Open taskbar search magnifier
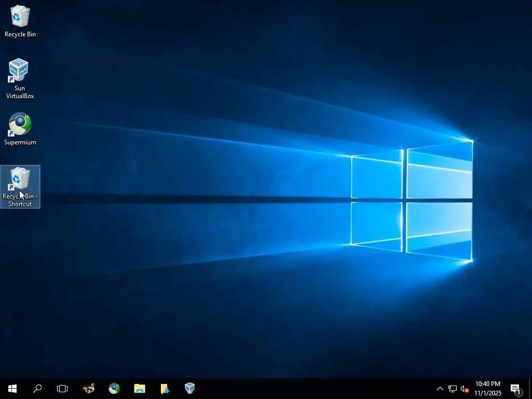Viewport: 532px width, 399px height. [37, 389]
